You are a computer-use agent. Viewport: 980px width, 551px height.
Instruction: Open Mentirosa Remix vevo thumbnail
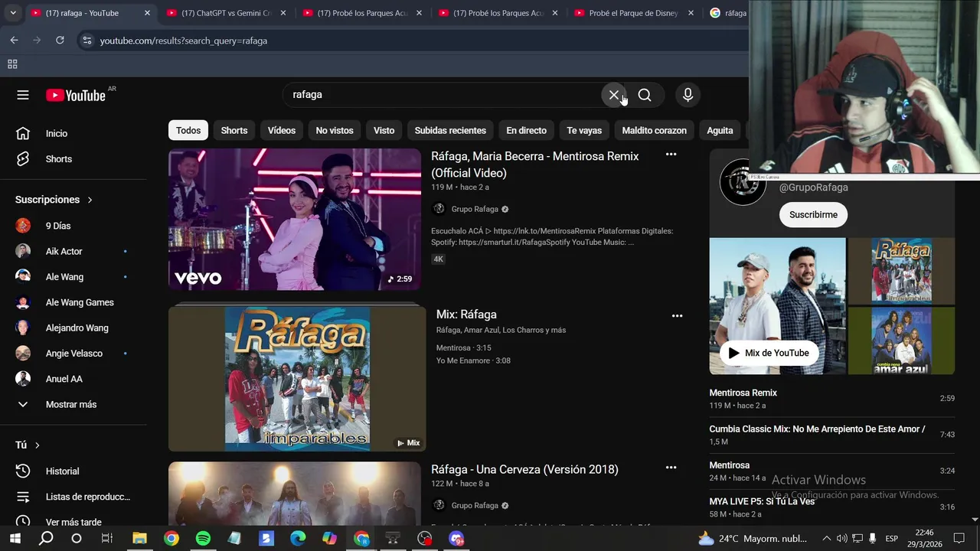(x=295, y=219)
